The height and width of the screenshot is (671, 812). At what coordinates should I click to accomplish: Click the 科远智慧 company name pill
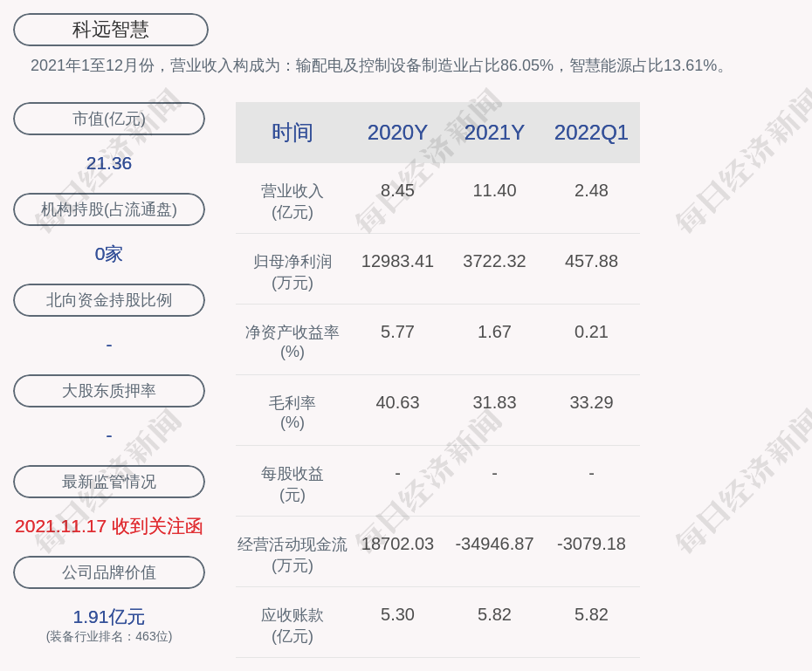[110, 30]
